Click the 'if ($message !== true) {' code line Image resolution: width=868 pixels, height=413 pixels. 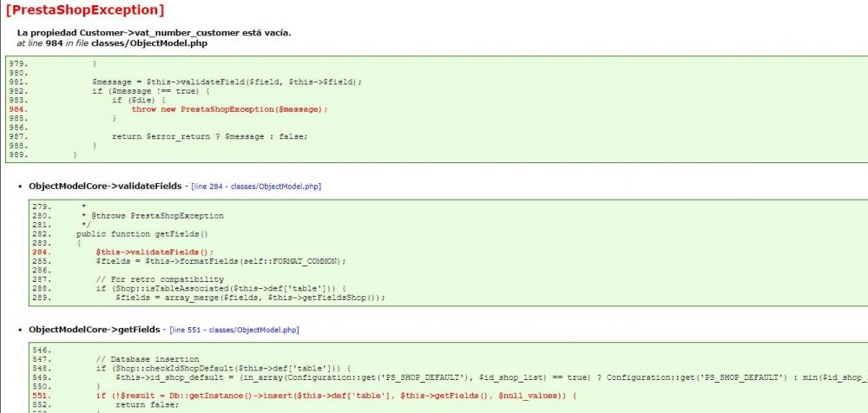pyautogui.click(x=150, y=91)
